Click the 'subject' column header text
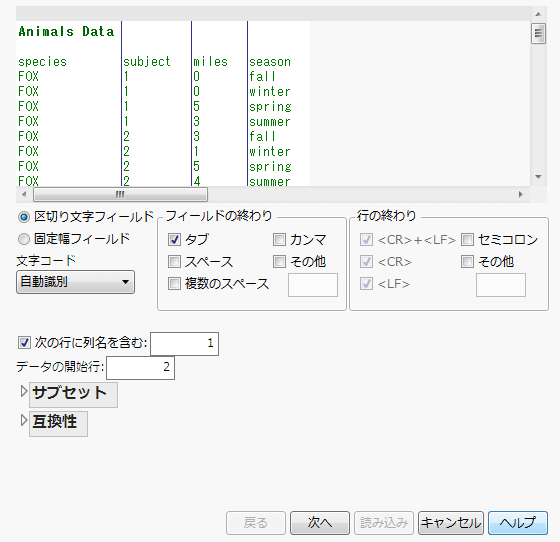This screenshot has width=560, height=542. (147, 62)
